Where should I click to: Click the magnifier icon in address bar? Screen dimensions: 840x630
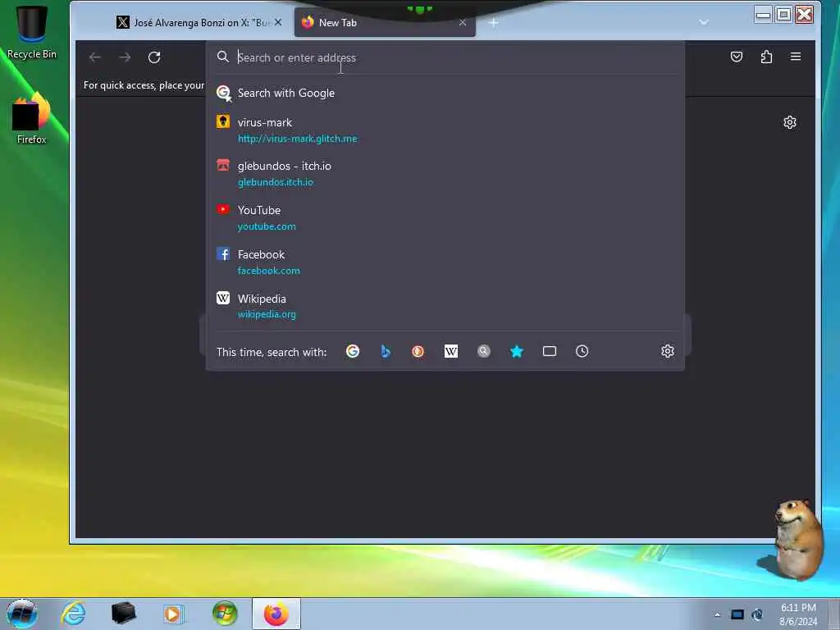[x=223, y=57]
